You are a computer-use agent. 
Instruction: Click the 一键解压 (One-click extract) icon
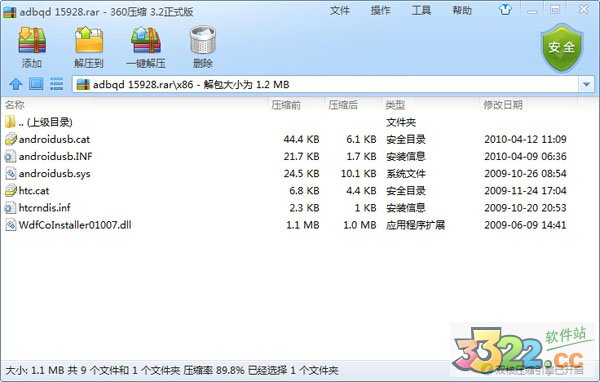click(146, 40)
